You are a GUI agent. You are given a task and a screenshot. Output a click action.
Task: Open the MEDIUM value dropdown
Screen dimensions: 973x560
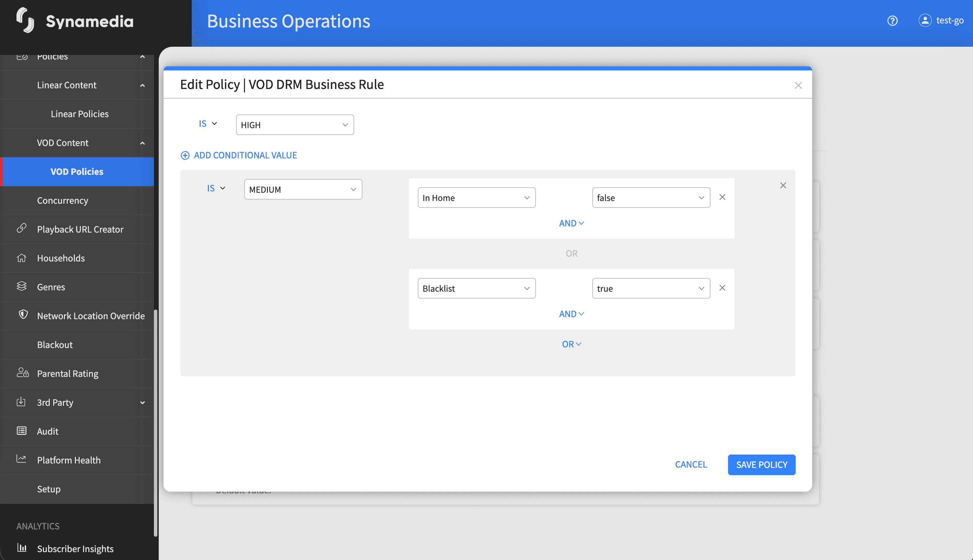(x=303, y=190)
